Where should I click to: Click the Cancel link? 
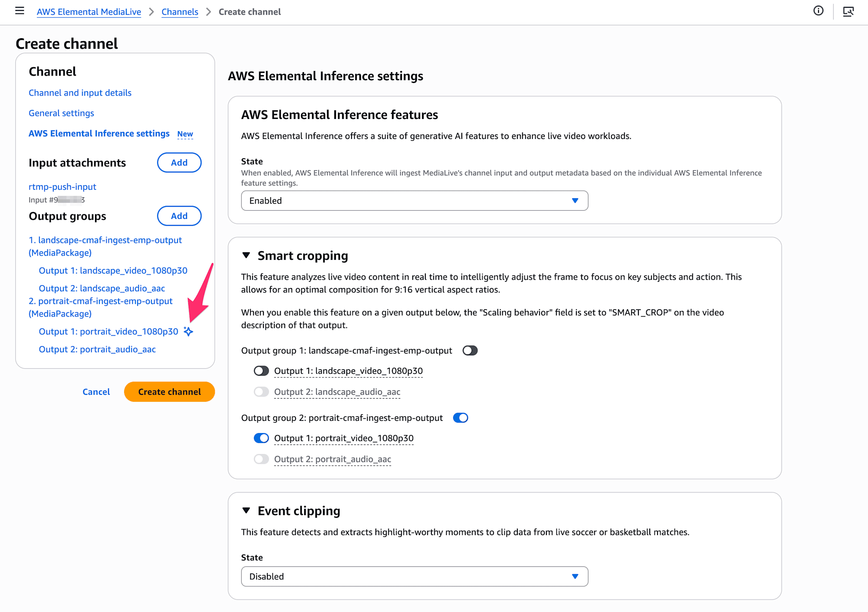click(96, 392)
